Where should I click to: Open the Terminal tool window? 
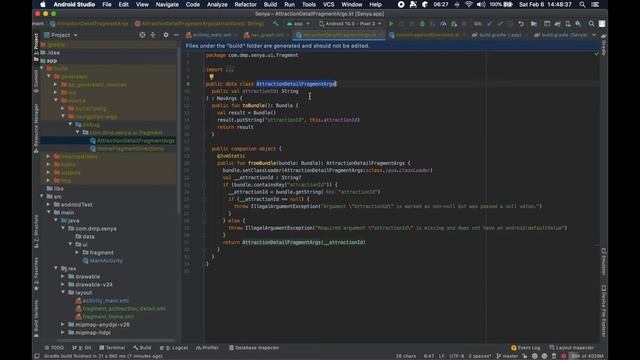(x=112, y=348)
